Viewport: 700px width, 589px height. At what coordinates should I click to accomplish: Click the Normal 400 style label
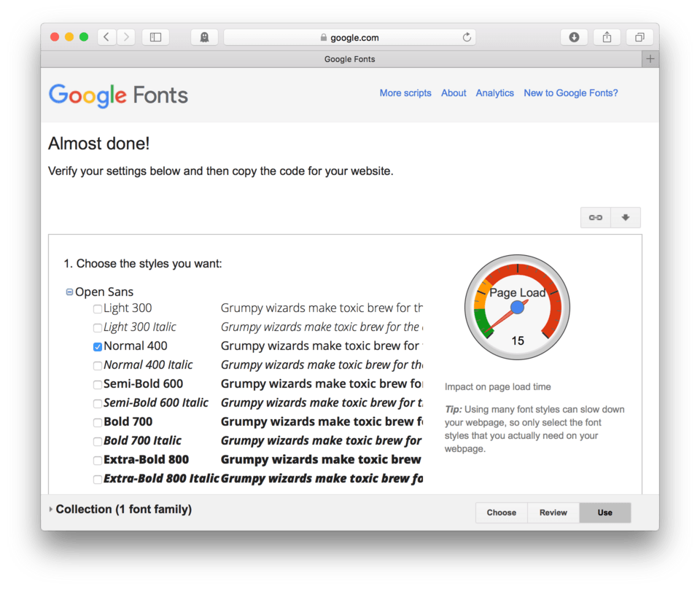click(x=136, y=346)
